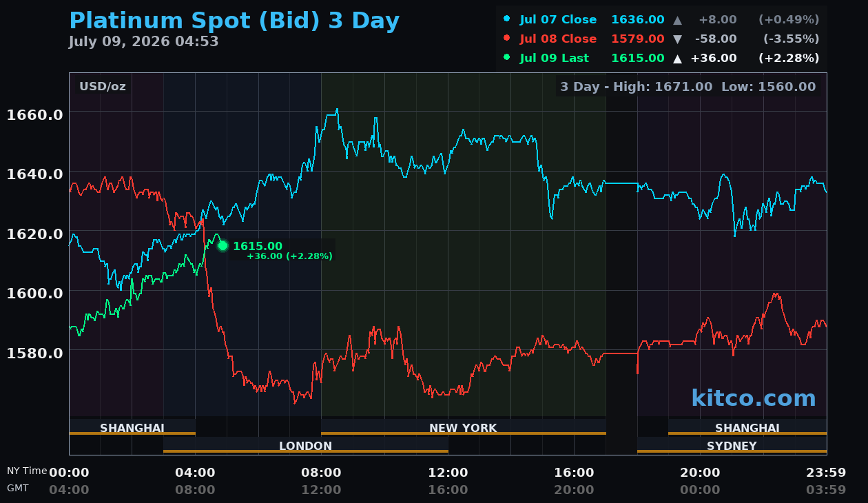Click the (-3.55%) percent change

(791, 39)
